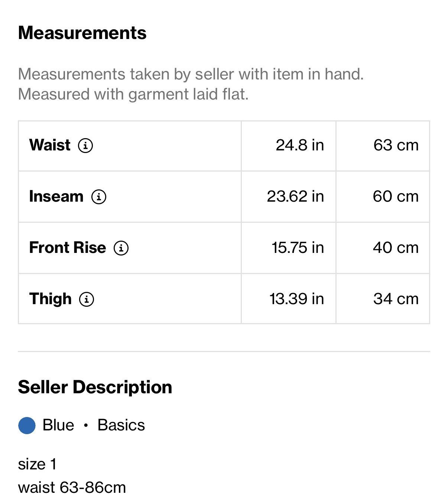
Task: Open the Blue color tag
Action: 58,425
